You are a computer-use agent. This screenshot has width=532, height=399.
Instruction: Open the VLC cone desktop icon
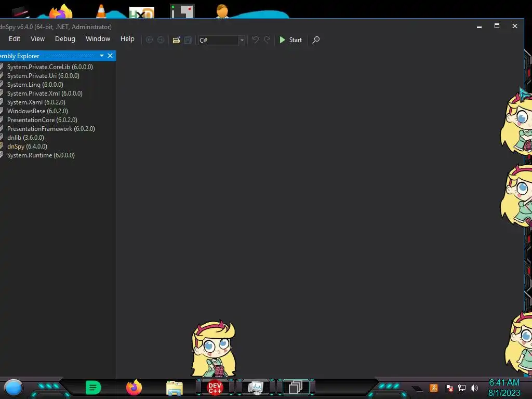(101, 11)
